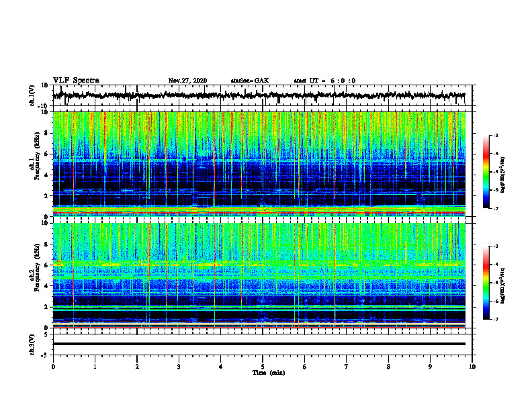This screenshot has width=532, height=411.
Task: Click the time axis tick label '10'
Action: pos(472,366)
